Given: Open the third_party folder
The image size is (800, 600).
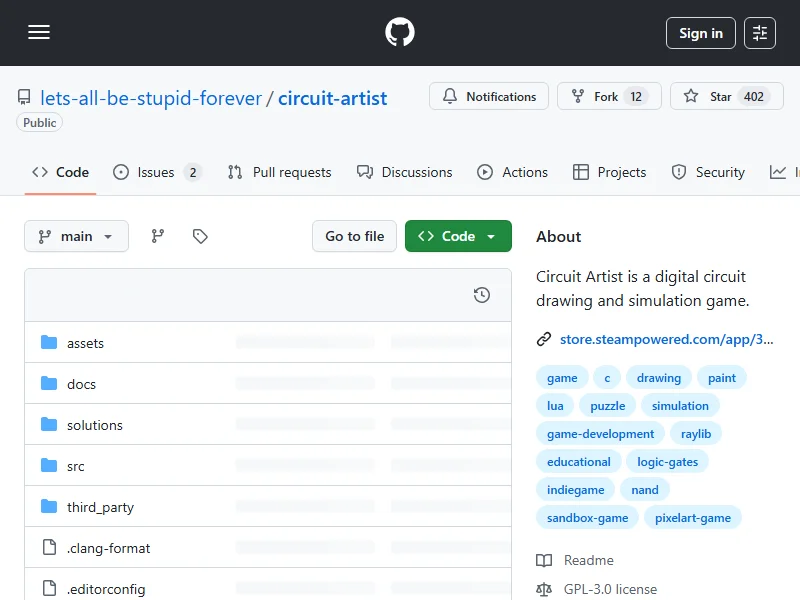Looking at the screenshot, I should coord(100,507).
